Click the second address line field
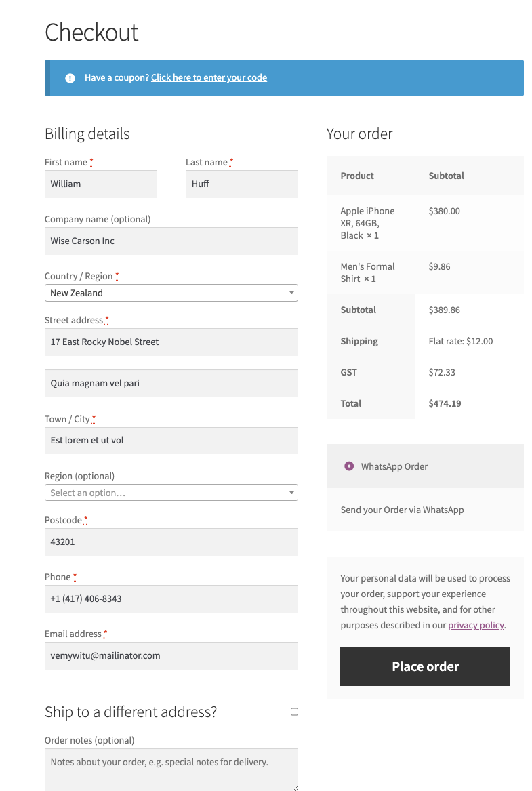This screenshot has width=532, height=791. pyautogui.click(x=171, y=384)
